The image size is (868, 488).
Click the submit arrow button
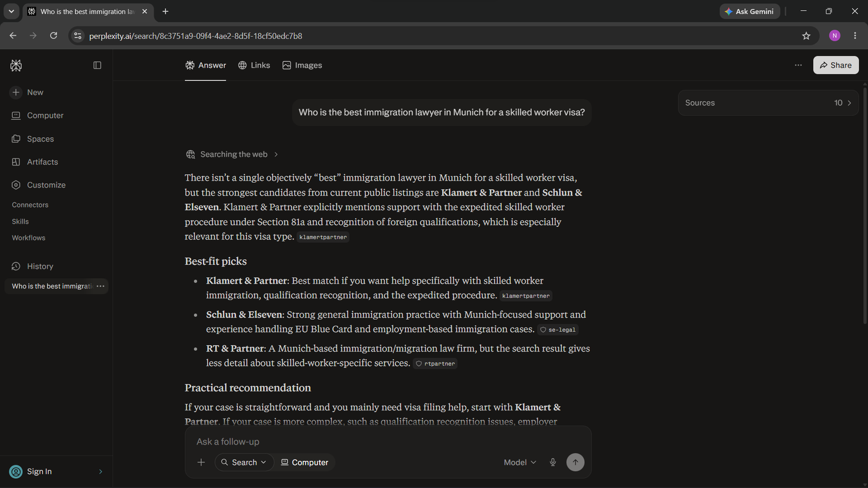tap(576, 462)
